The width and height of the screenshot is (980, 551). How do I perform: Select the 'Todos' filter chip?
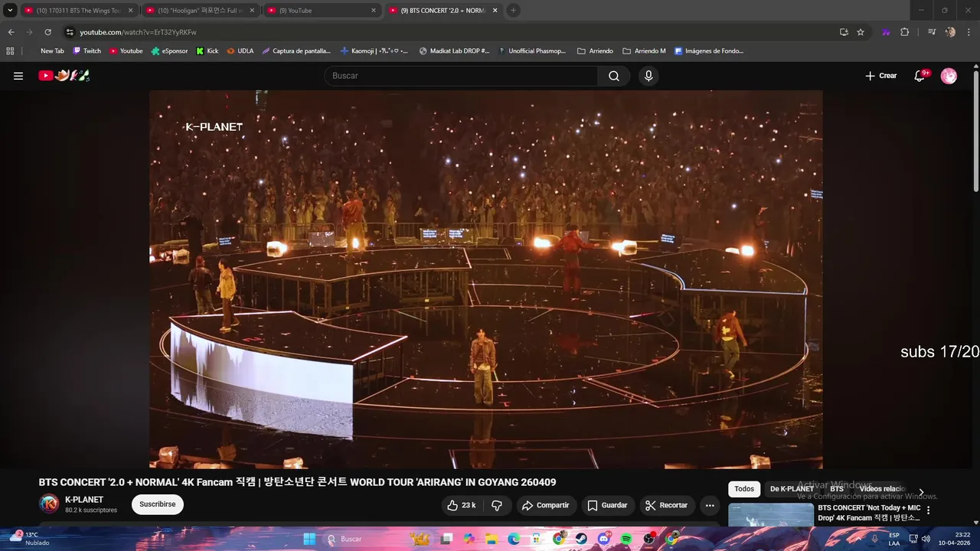[744, 489]
